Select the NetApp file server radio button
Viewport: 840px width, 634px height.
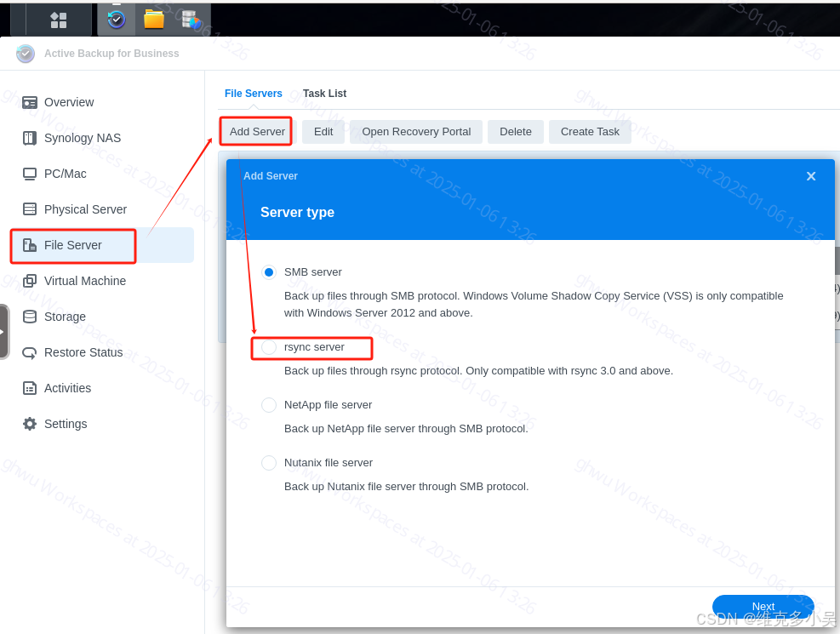(269, 405)
